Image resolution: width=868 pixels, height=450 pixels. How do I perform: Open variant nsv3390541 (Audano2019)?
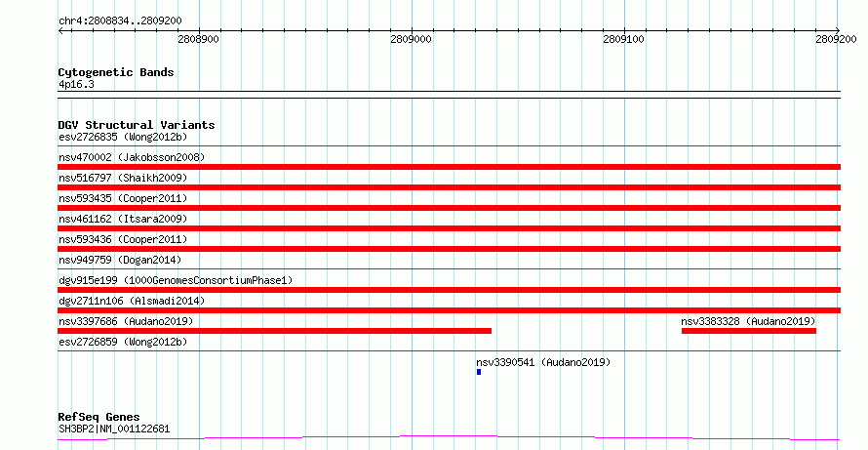point(543,362)
